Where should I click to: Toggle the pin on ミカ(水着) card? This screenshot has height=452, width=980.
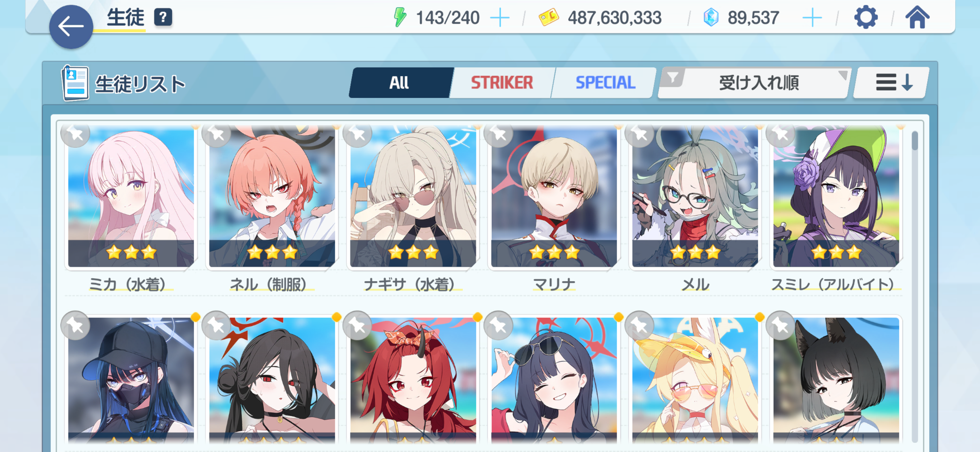pyautogui.click(x=75, y=134)
